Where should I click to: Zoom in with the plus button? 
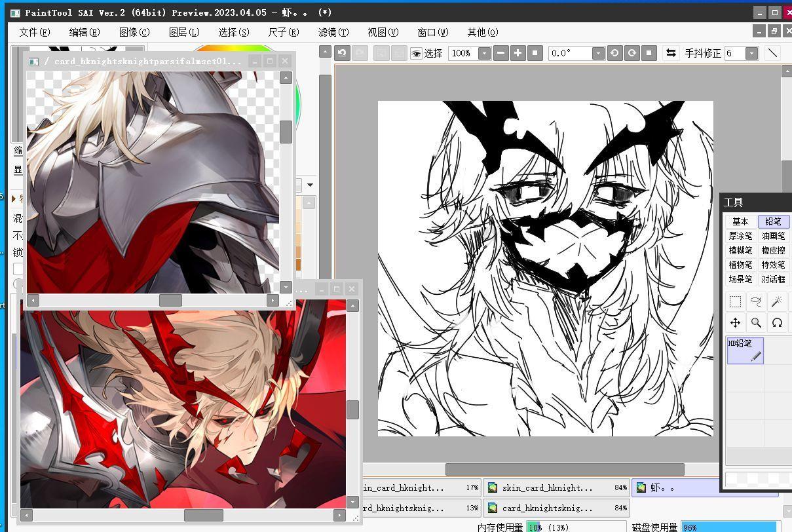pos(518,53)
